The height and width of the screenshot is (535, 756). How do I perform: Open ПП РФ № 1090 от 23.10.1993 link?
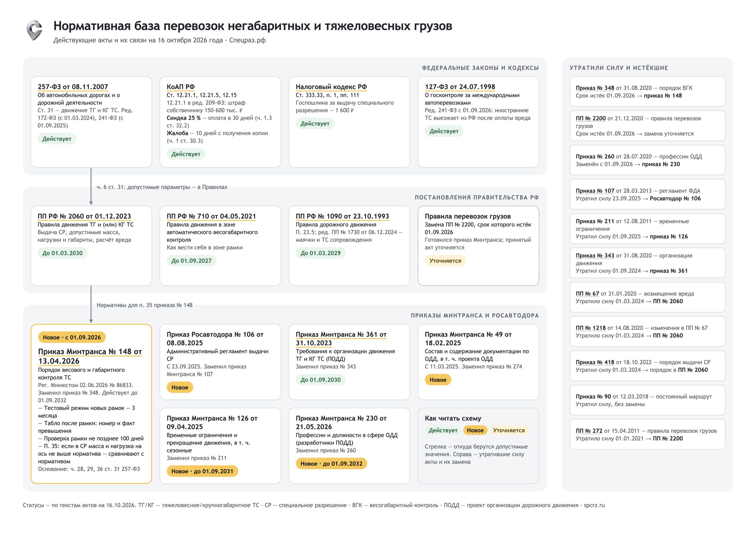click(342, 216)
